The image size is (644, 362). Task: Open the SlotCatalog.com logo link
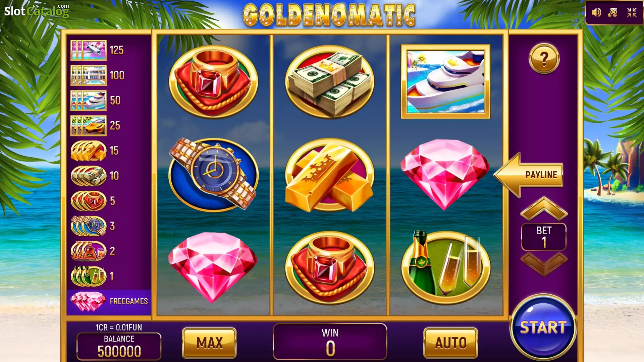[x=37, y=11]
